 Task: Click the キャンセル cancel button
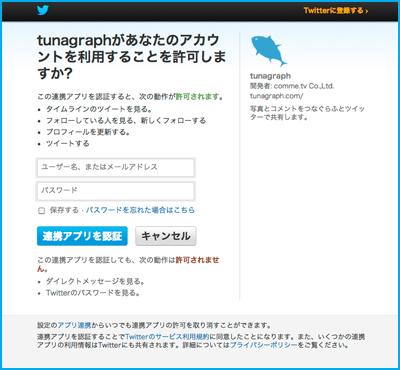pos(166,236)
